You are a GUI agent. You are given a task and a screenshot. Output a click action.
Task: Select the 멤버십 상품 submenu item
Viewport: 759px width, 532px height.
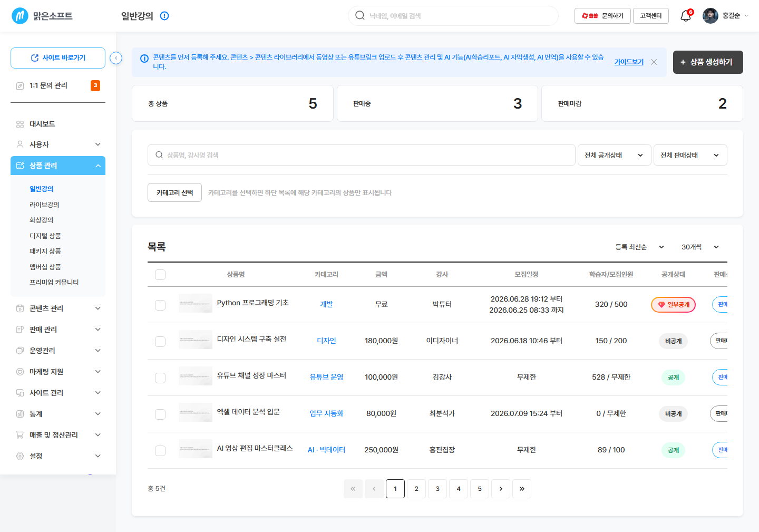point(45,267)
